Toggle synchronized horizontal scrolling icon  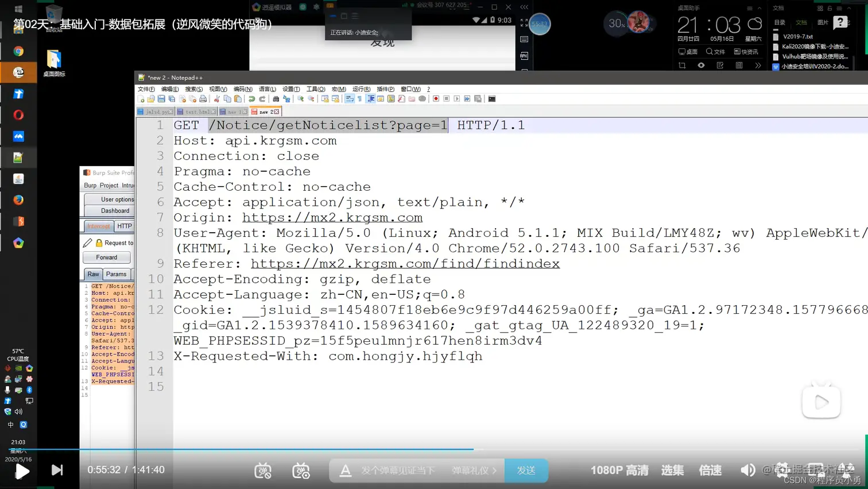[335, 99]
